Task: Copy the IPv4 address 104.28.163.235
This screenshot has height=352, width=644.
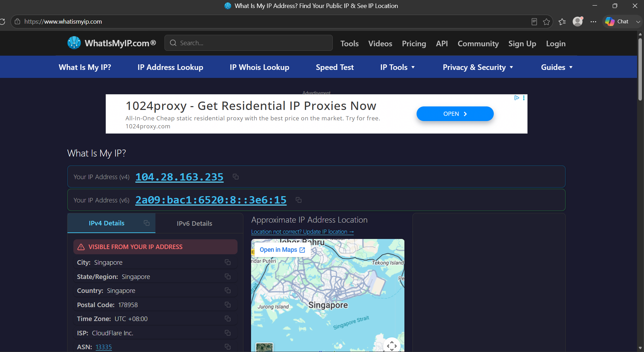Action: click(x=235, y=177)
